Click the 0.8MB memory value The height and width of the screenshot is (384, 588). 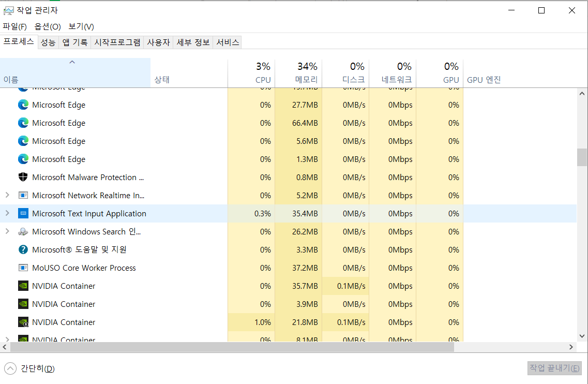tap(307, 178)
